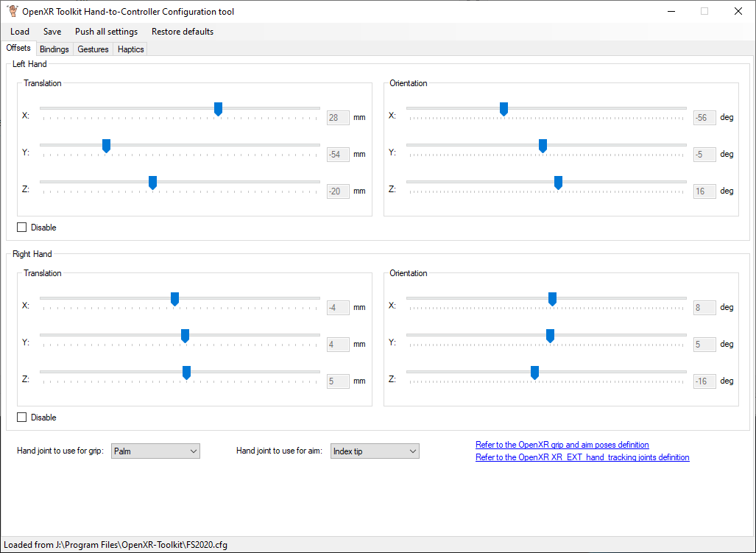Screen dimensions: 756x553
Task: Click Restore defaults
Action: 183,32
